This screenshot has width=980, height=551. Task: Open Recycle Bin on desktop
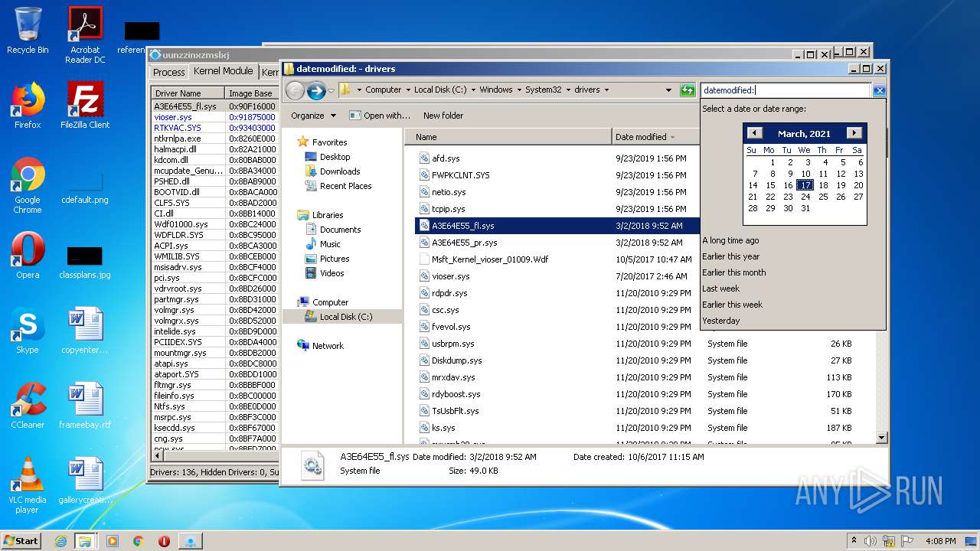[x=28, y=31]
